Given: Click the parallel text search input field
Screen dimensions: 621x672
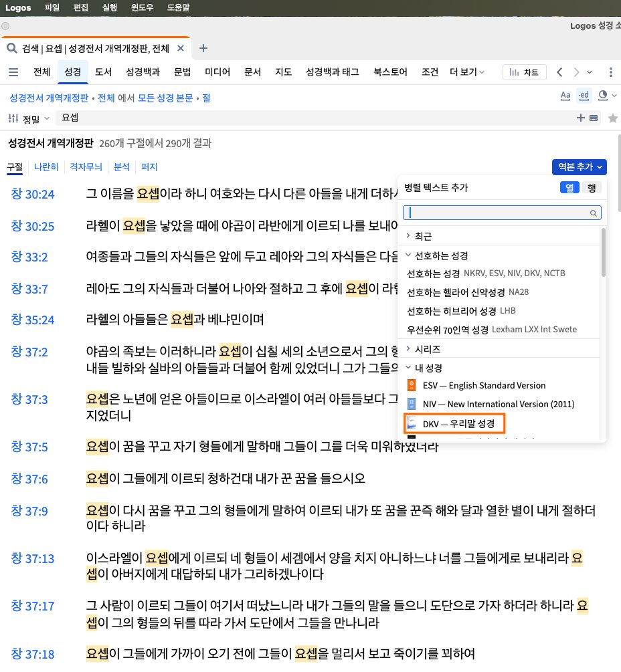Looking at the screenshot, I should point(502,213).
